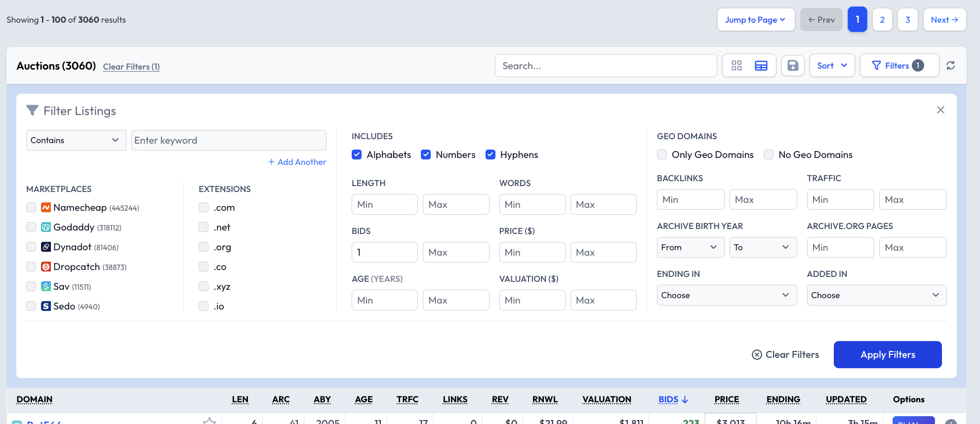Click the Prev page button

coord(821,20)
